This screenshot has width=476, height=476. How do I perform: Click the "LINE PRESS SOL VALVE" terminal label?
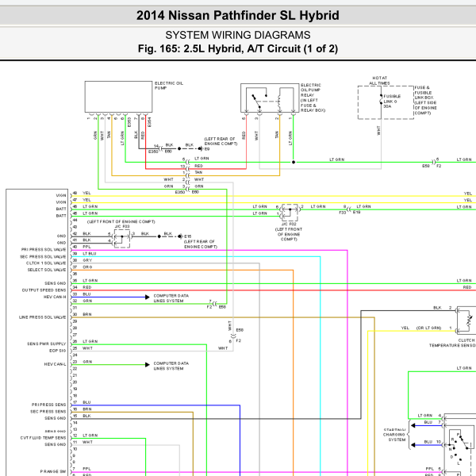point(42,317)
